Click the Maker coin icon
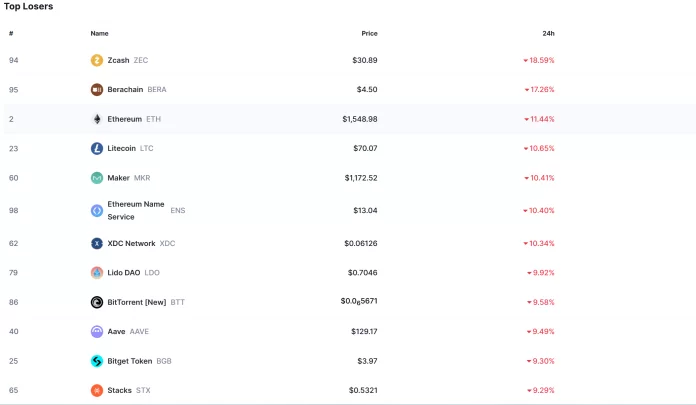696x405 pixels. [x=97, y=178]
